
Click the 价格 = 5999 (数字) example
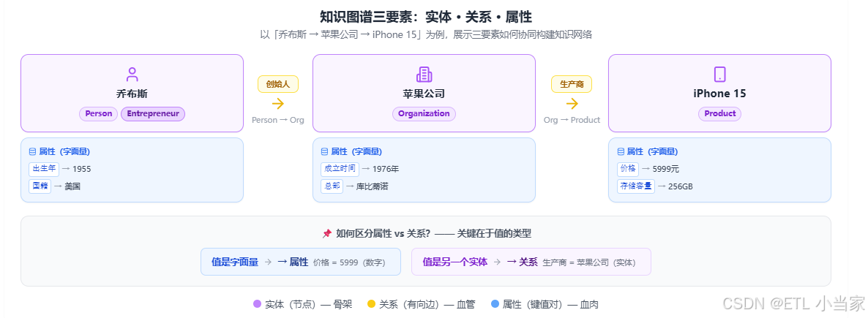click(x=349, y=262)
